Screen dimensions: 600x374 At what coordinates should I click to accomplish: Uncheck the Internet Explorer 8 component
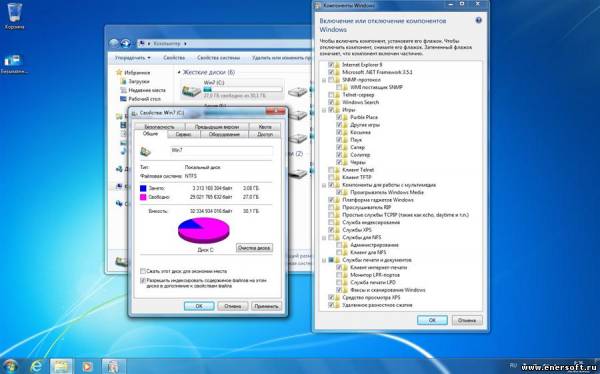point(331,65)
